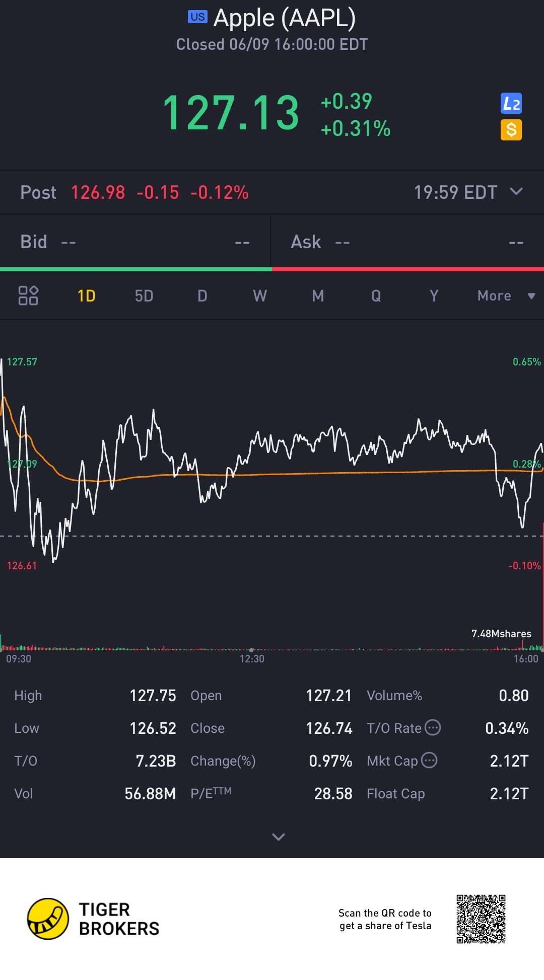Tap the Low value 126.52

pos(153,728)
